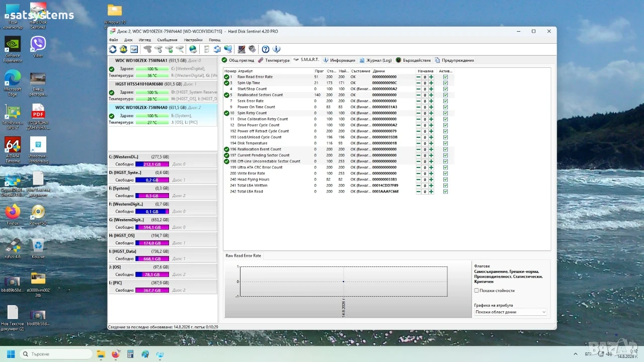Select disk HGST HTS541010A9E680 in list
644x362 pixels.
[163, 92]
